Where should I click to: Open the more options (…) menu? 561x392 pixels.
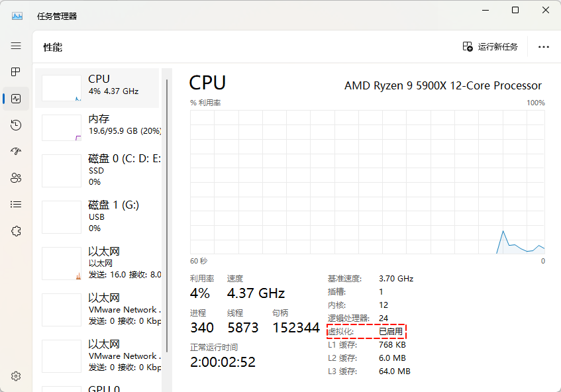[x=544, y=47]
